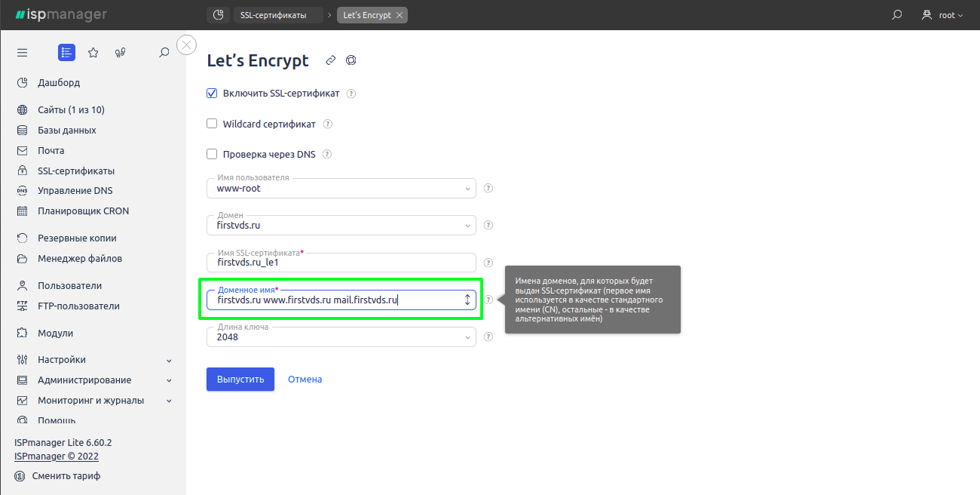Enable Wildcard сертификат checkbox
Viewport: 980px width, 495px height.
[x=212, y=124]
